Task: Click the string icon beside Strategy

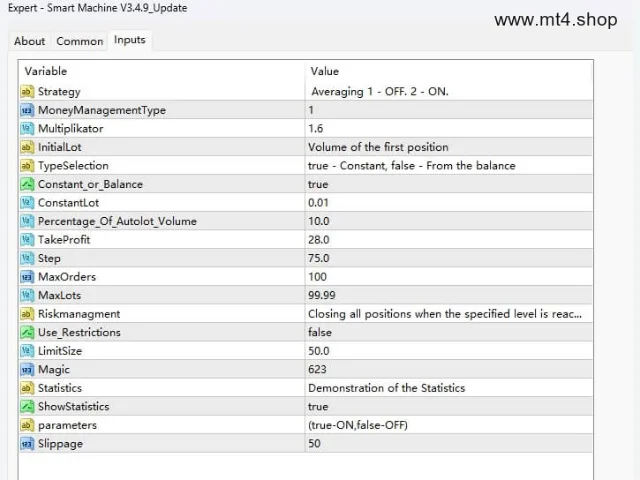Action: click(x=27, y=91)
